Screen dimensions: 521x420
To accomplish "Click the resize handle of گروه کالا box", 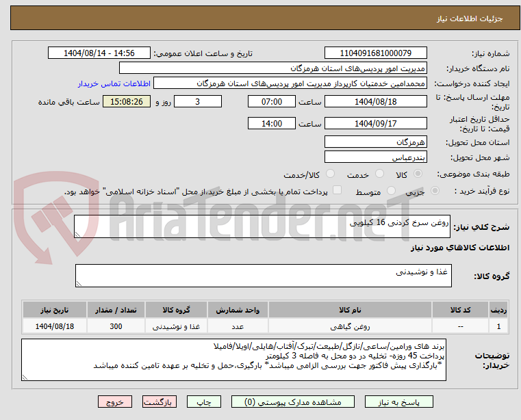I will point(79,284).
